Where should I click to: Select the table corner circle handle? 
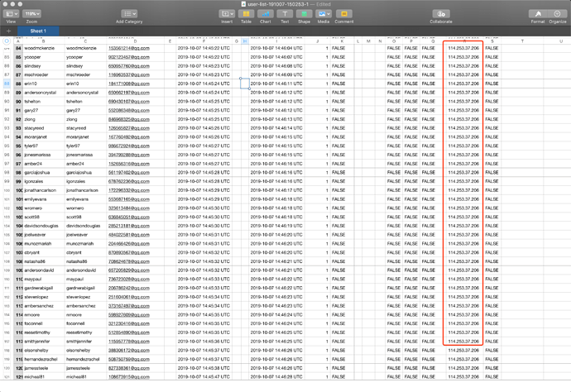[x=7, y=41]
